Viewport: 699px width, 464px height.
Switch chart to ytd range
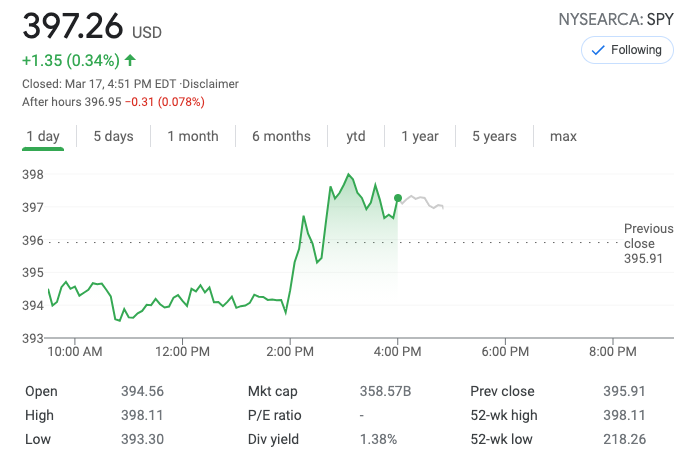(x=356, y=136)
